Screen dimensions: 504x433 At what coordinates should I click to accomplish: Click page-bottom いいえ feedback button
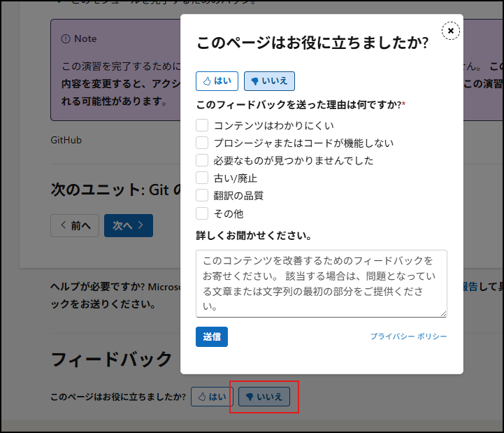pyautogui.click(x=264, y=397)
